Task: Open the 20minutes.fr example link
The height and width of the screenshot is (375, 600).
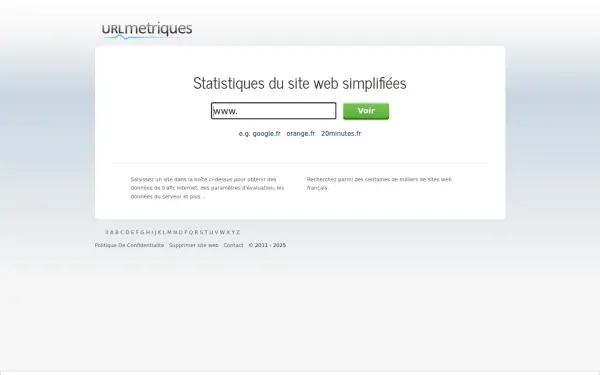Action: [x=341, y=134]
